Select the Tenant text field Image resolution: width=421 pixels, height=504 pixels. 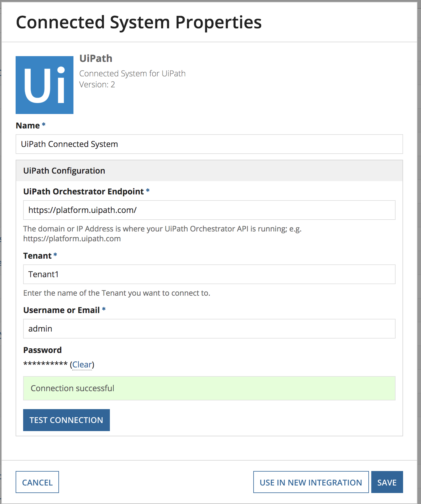[x=209, y=274]
